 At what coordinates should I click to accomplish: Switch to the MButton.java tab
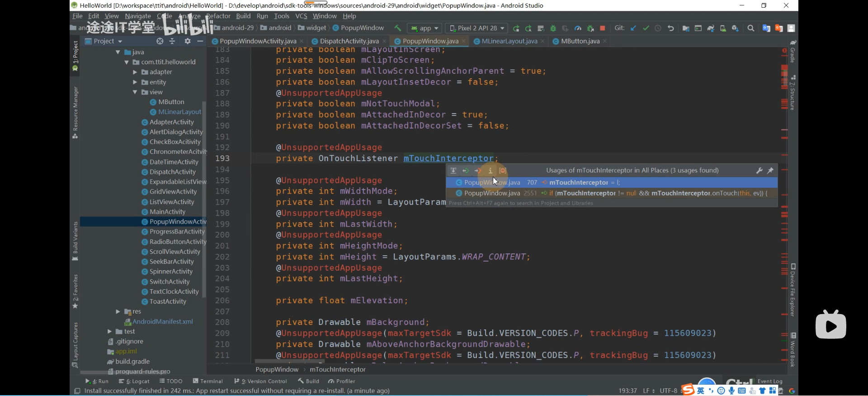580,41
